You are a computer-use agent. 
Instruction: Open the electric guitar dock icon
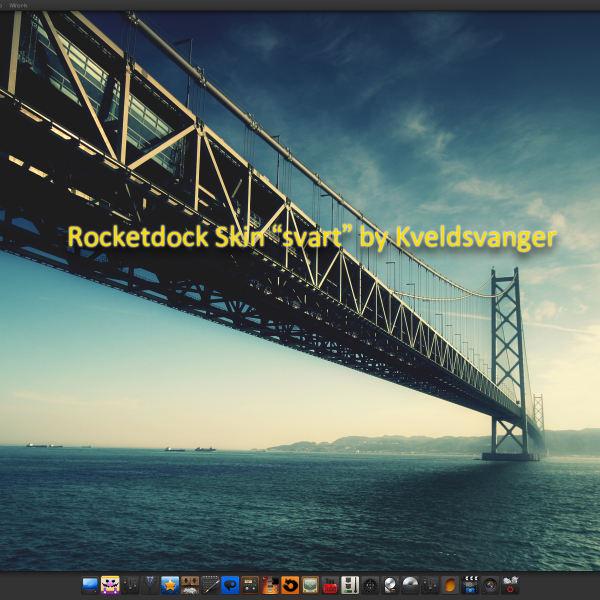270,585
